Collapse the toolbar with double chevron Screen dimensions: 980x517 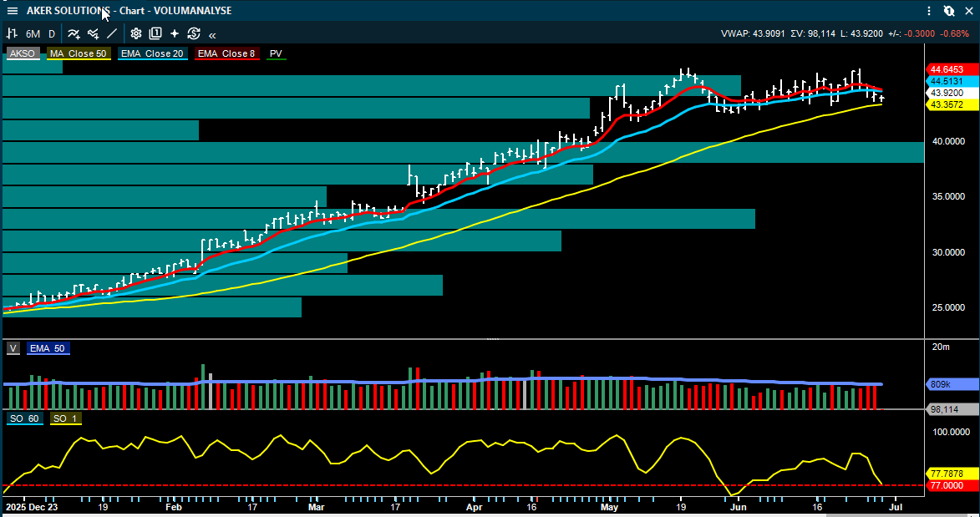(212, 35)
